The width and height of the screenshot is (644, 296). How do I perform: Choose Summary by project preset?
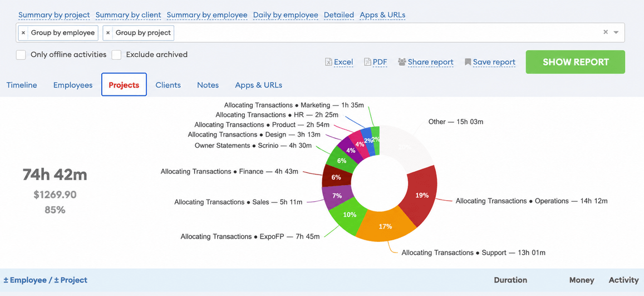click(54, 15)
